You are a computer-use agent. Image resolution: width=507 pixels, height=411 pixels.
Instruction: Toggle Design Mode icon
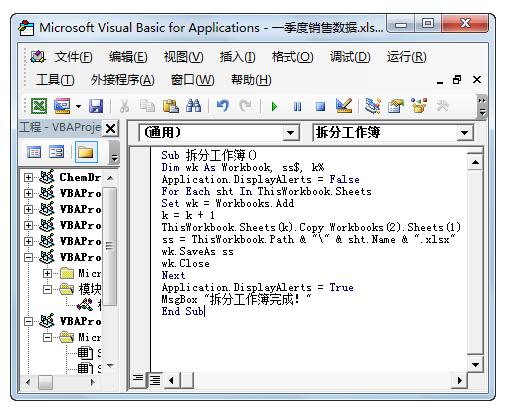coord(344,106)
